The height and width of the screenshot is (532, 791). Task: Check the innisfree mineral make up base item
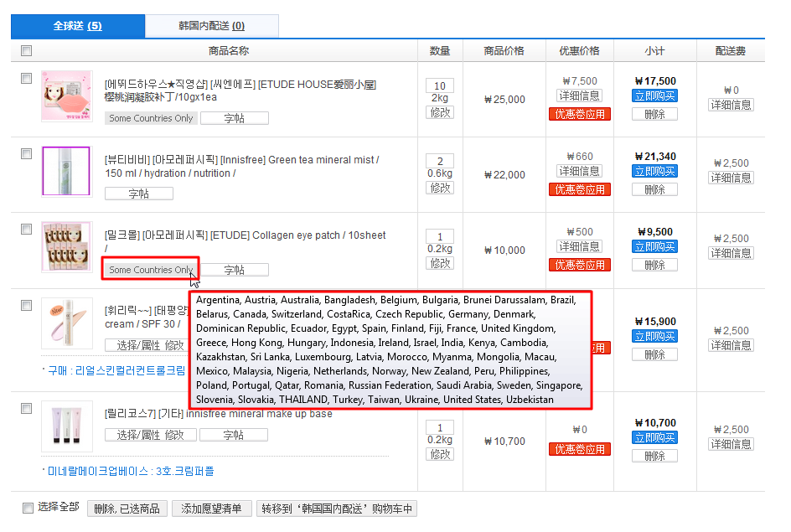click(x=26, y=408)
